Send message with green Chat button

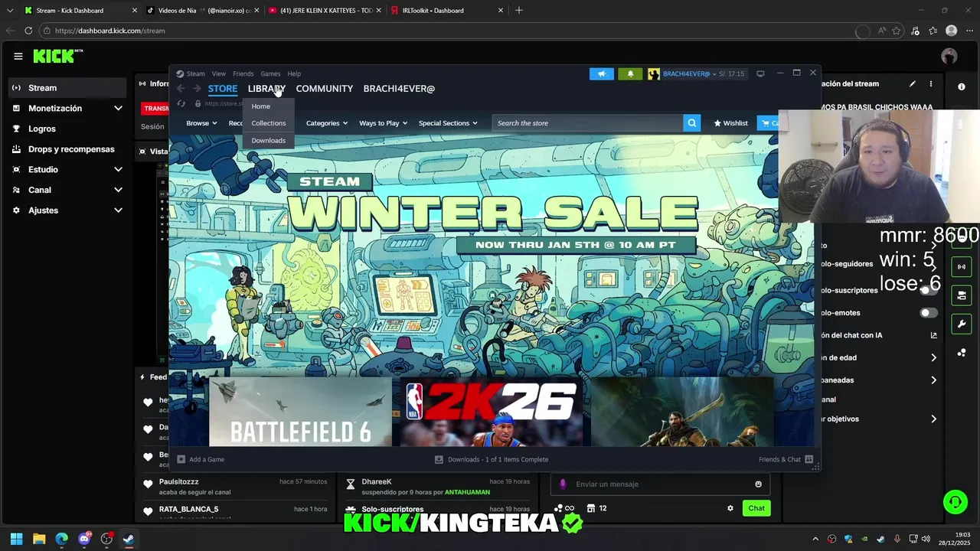tap(756, 508)
